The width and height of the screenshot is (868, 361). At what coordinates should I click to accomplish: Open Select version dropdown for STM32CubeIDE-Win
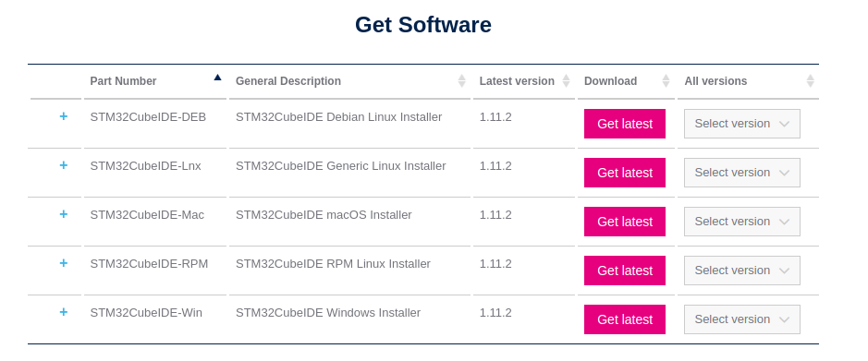[x=741, y=319]
